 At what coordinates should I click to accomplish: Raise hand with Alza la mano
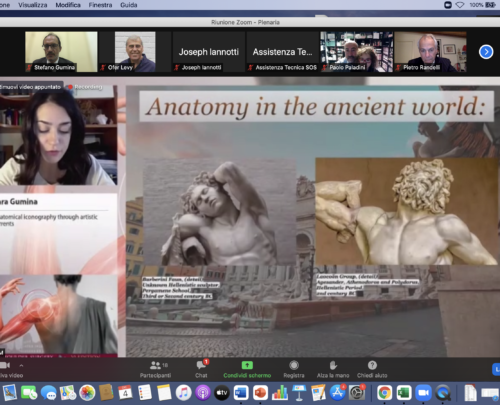point(333,369)
